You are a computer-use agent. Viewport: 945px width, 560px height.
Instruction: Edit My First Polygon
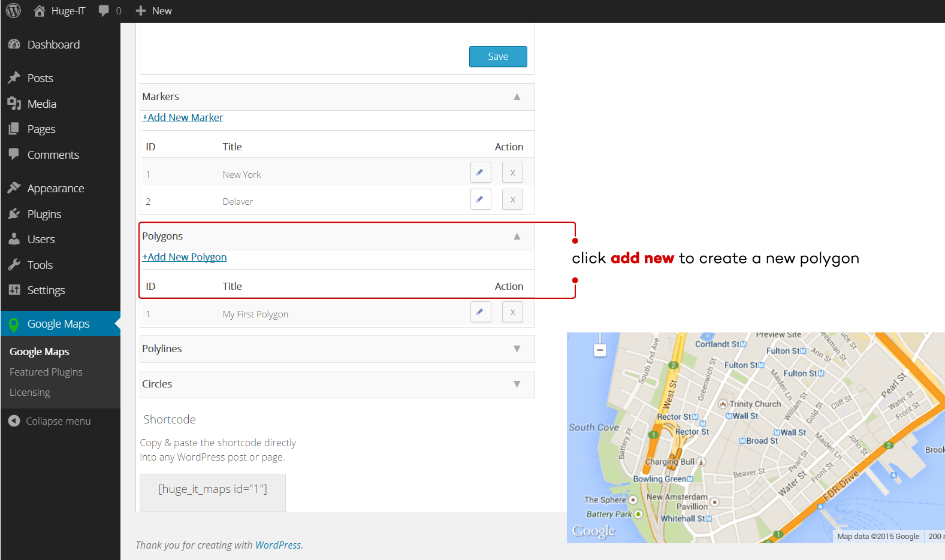click(x=481, y=312)
